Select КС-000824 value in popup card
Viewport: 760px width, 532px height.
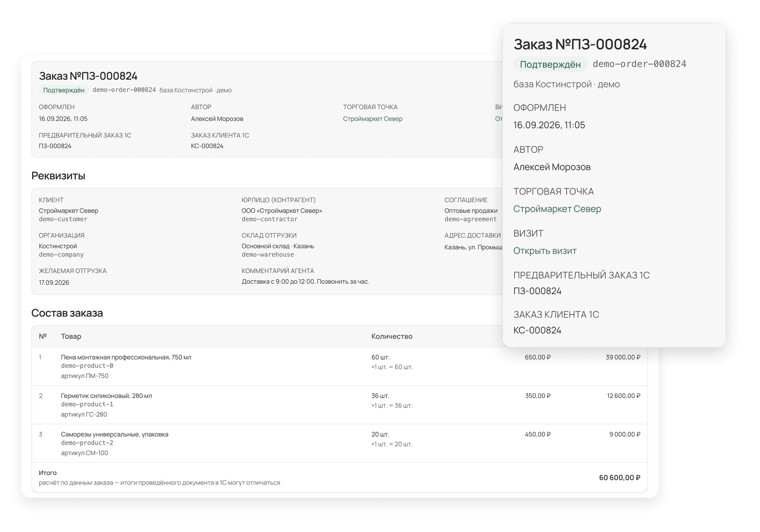click(x=537, y=330)
